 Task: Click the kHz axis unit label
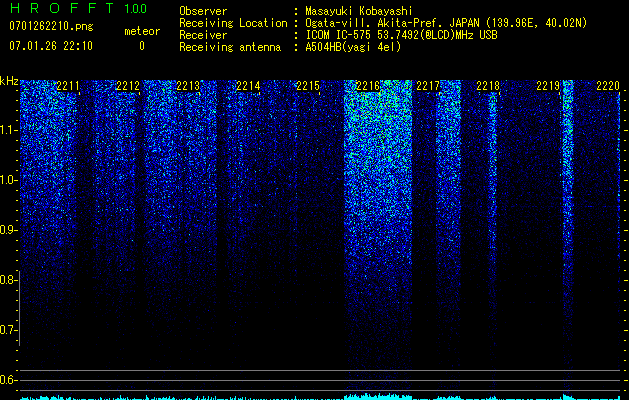[9, 81]
